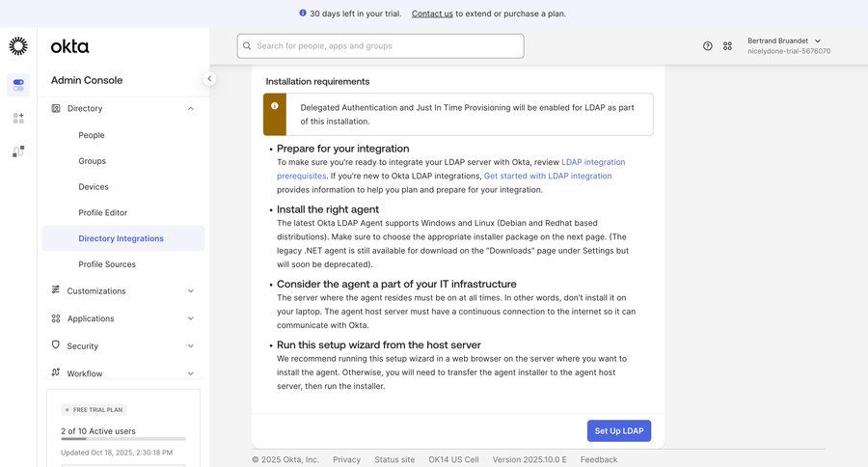Click the Admin Console heading

[x=87, y=80]
